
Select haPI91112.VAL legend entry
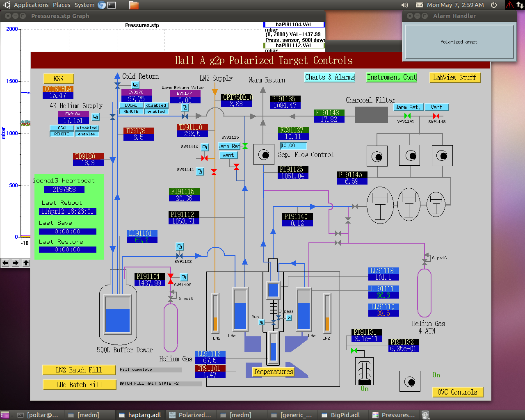294,46
